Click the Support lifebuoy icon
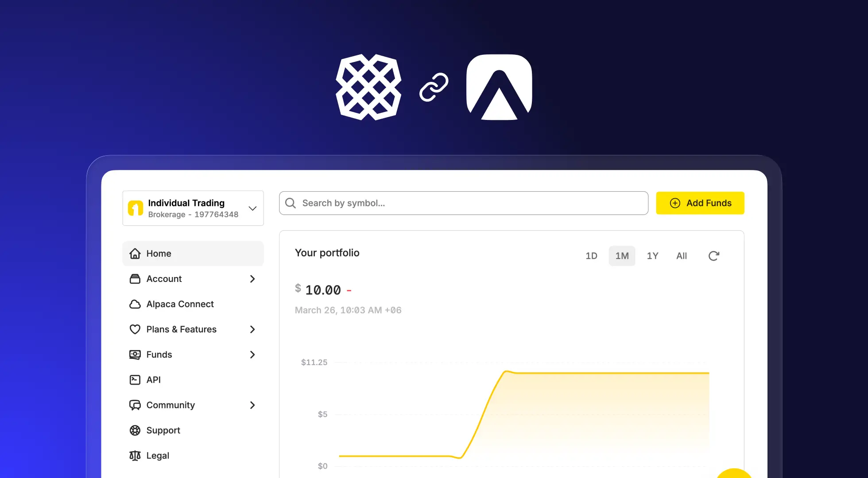 tap(135, 430)
